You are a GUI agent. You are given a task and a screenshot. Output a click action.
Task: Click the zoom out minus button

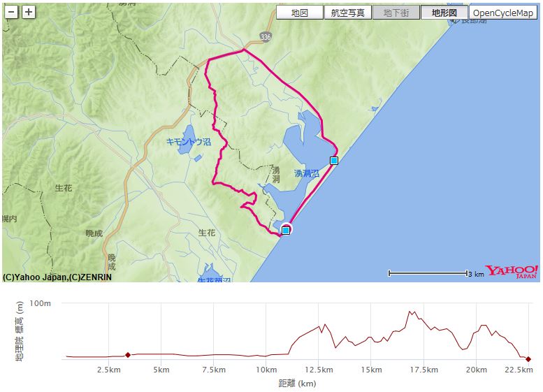tap(11, 12)
